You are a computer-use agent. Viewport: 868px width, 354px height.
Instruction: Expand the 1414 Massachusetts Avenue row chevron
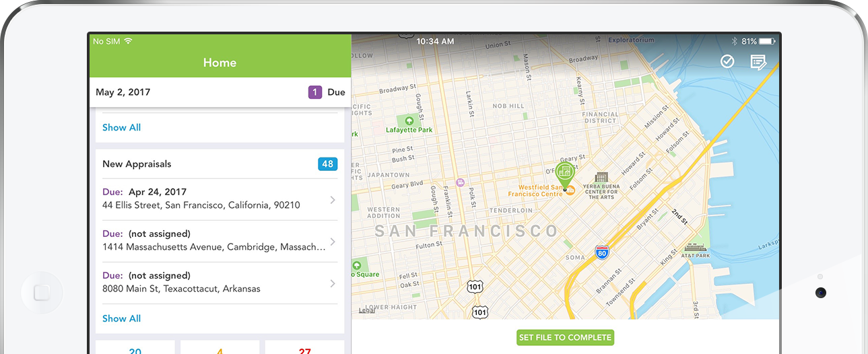pyautogui.click(x=333, y=242)
